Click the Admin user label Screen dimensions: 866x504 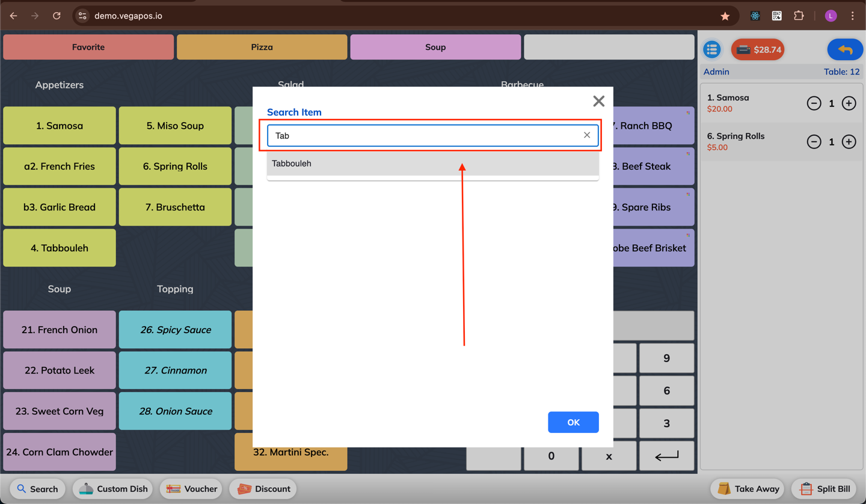[716, 72]
